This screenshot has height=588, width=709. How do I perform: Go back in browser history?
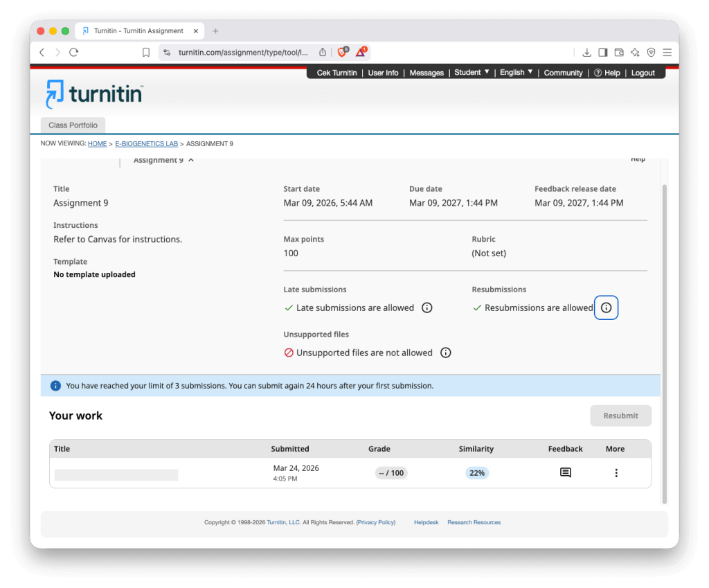(x=42, y=53)
